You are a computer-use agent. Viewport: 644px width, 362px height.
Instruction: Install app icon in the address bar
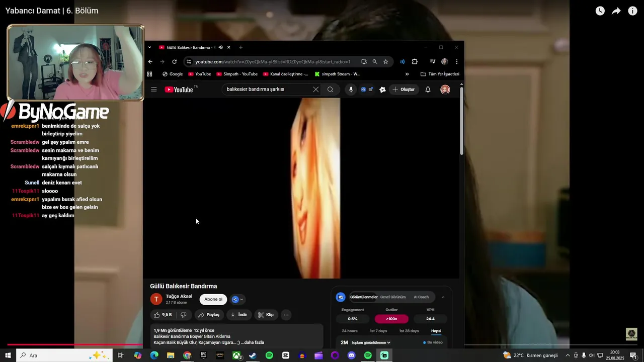(x=364, y=61)
